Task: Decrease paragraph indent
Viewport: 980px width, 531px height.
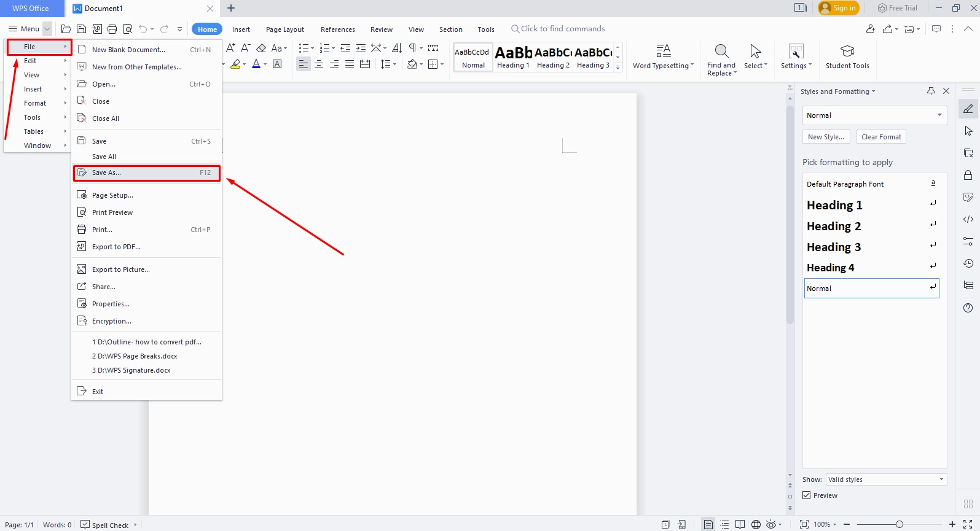Action: (x=345, y=48)
